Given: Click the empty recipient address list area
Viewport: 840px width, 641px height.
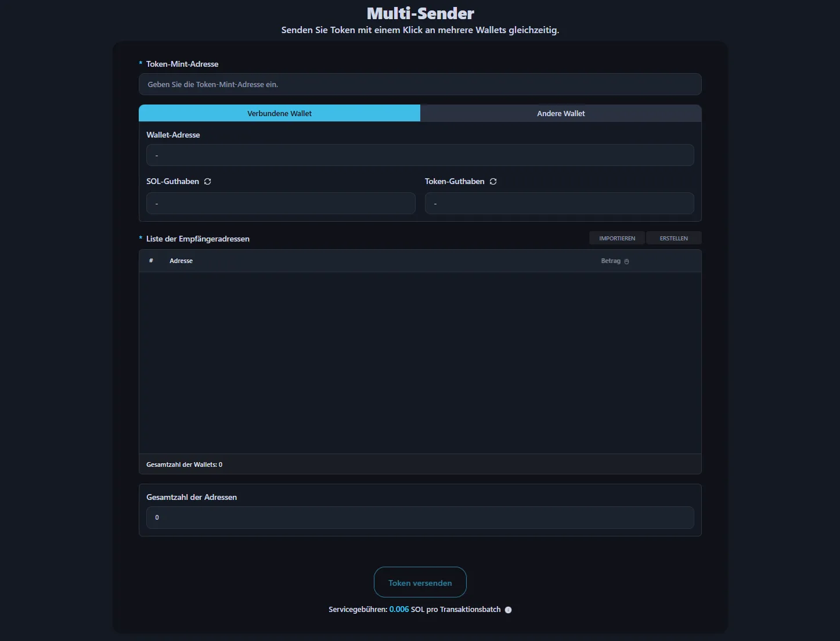Looking at the screenshot, I should click(420, 363).
